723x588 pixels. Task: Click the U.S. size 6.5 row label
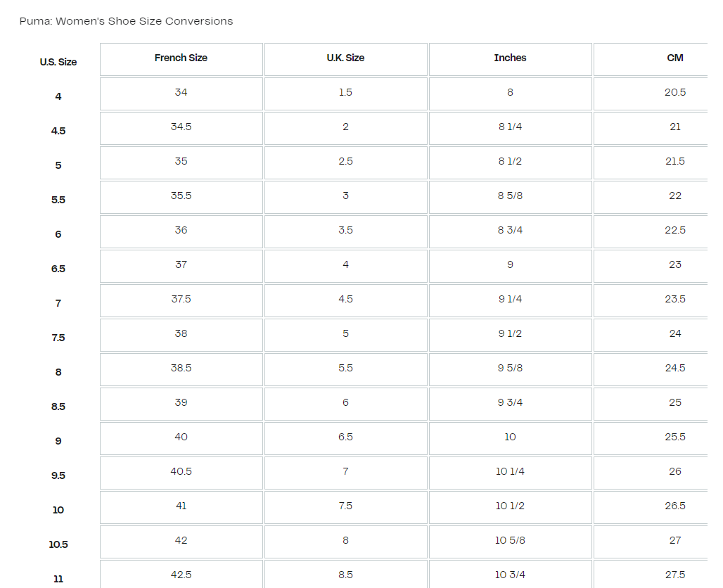pyautogui.click(x=58, y=269)
